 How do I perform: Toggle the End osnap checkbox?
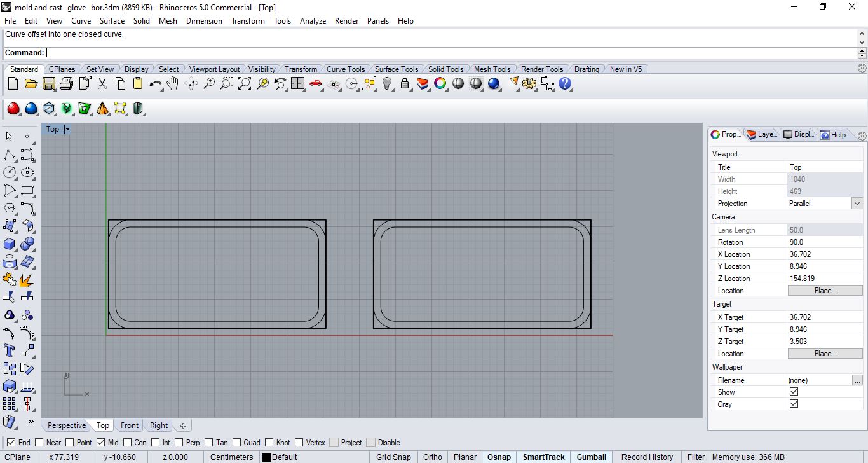tap(11, 443)
